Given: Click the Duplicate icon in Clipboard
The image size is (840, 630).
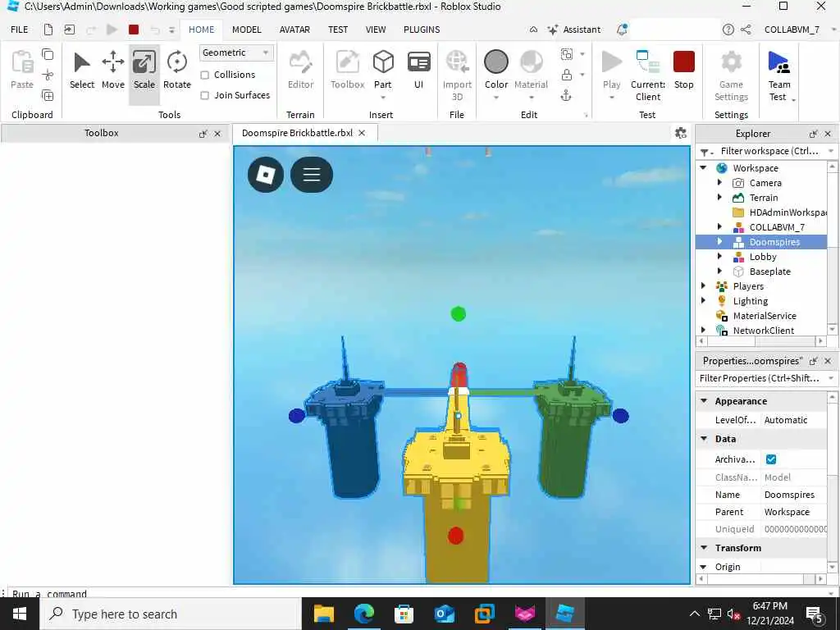Looking at the screenshot, I should click(48, 96).
